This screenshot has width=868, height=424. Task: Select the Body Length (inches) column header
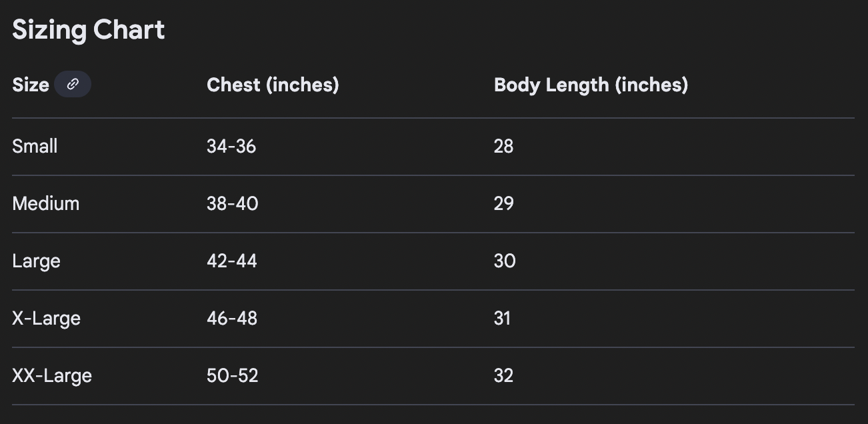point(591,85)
